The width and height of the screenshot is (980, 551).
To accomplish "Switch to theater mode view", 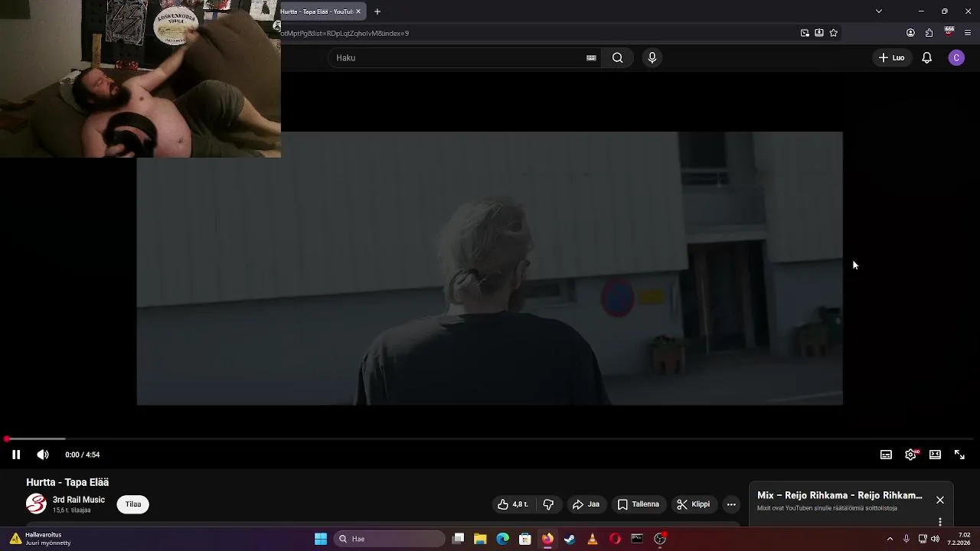I will point(935,455).
